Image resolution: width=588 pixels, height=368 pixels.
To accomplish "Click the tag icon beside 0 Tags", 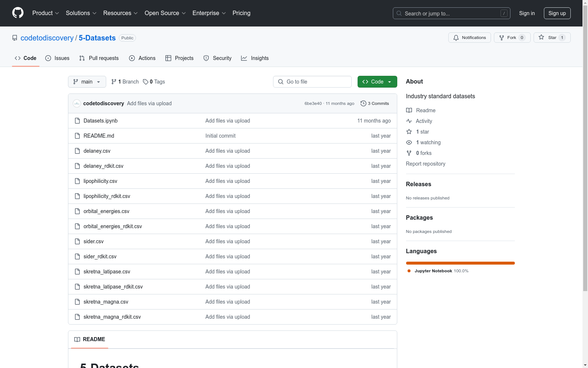I will (x=146, y=82).
